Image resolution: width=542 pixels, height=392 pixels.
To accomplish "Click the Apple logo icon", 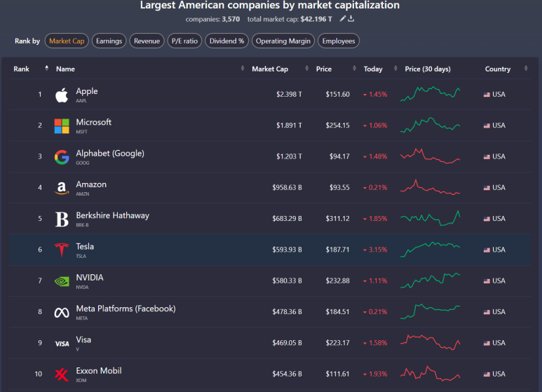I will (62, 95).
